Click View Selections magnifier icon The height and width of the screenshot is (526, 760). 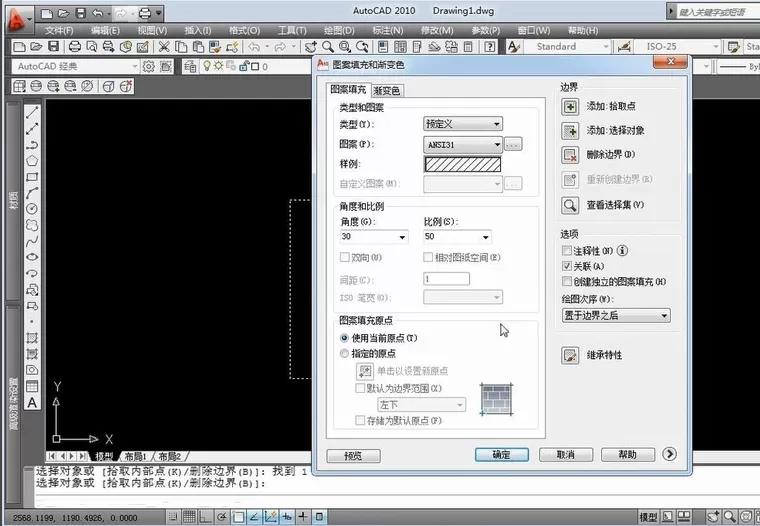(570, 205)
